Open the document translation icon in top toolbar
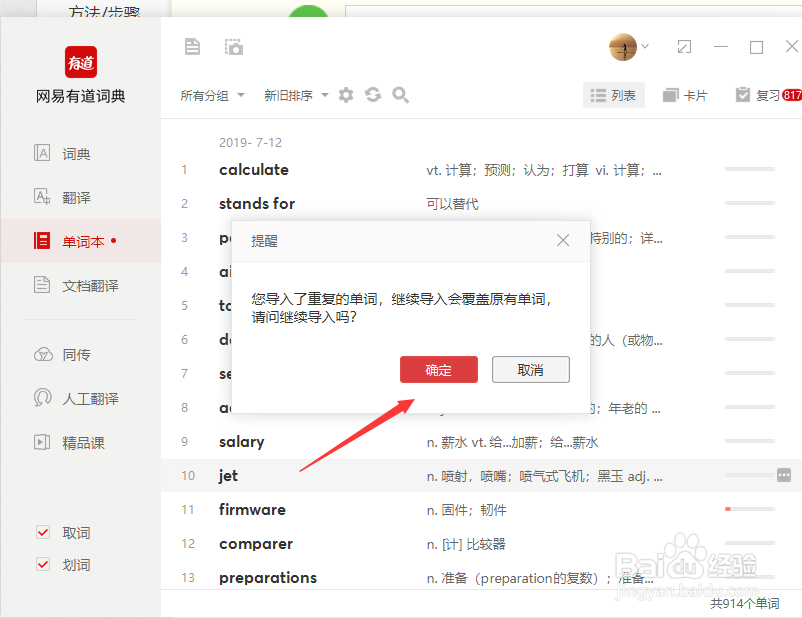The width and height of the screenshot is (802, 618). [192, 46]
